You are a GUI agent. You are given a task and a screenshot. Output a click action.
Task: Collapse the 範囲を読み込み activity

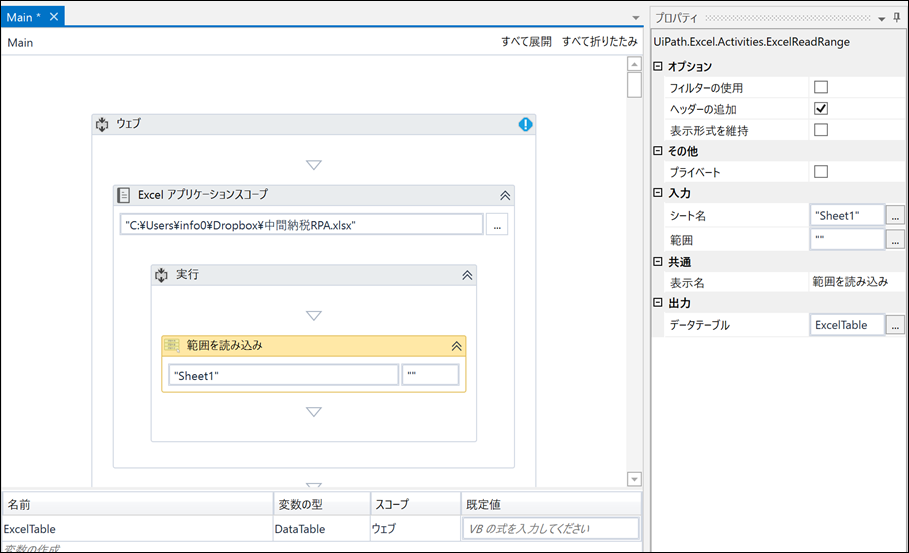click(x=457, y=346)
